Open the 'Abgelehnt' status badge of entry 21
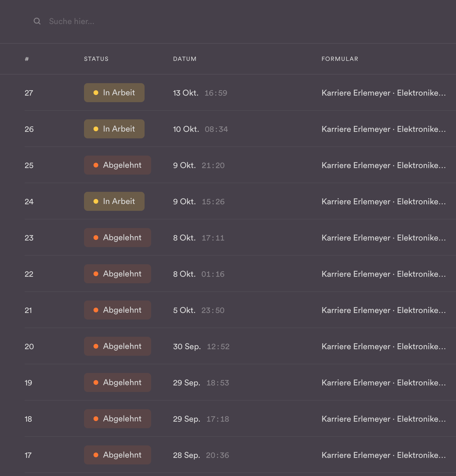The width and height of the screenshot is (456, 476). [118, 310]
